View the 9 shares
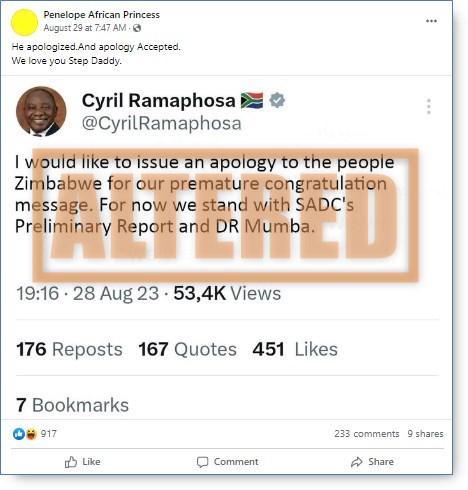 tap(425, 434)
